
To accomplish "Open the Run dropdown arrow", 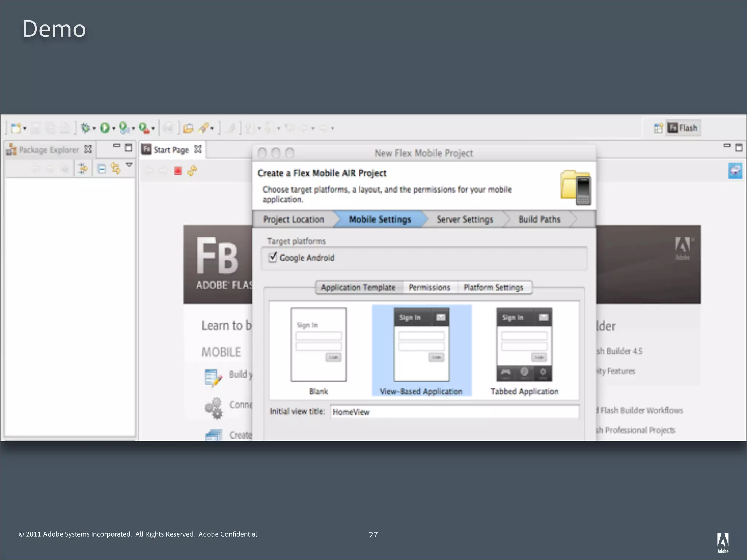I will tap(113, 128).
